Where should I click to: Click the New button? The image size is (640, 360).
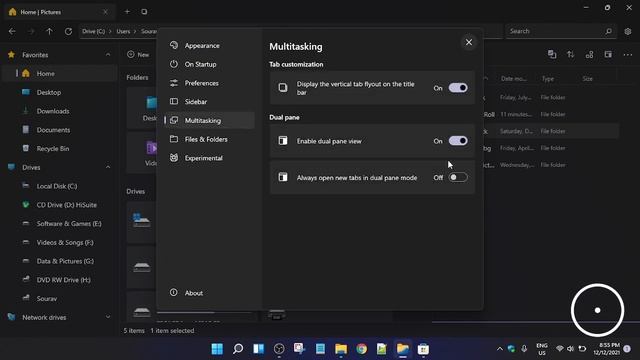[138, 54]
